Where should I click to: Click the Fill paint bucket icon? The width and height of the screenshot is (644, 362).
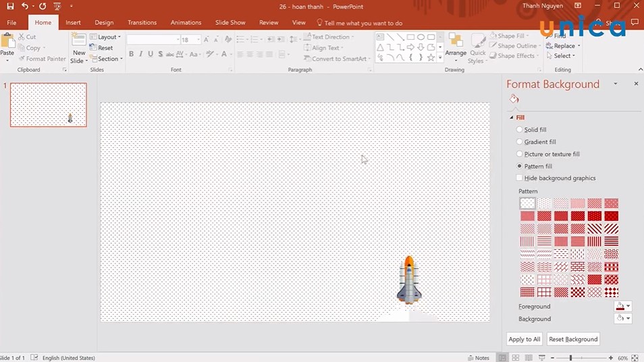coord(514,99)
